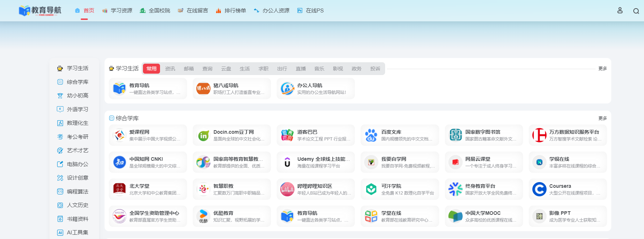Jump to 综合学库 in the sidebar
The height and width of the screenshot is (239, 644).
click(73, 82)
